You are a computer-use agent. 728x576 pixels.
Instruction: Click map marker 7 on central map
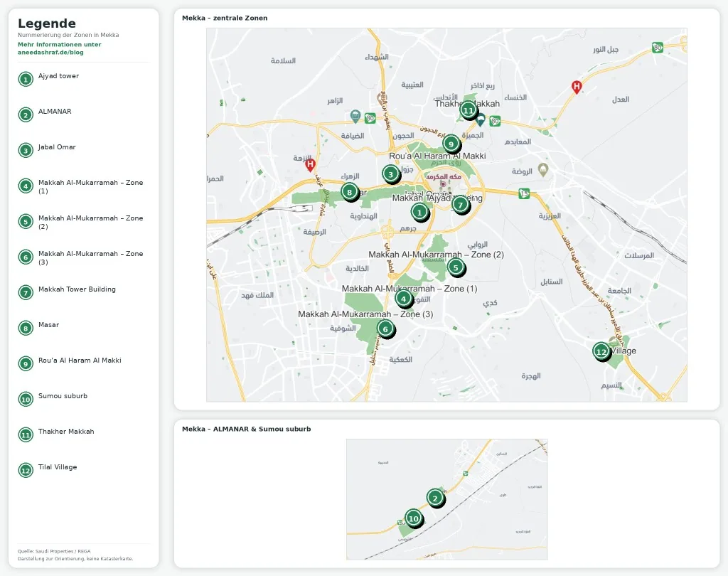pyautogui.click(x=461, y=204)
